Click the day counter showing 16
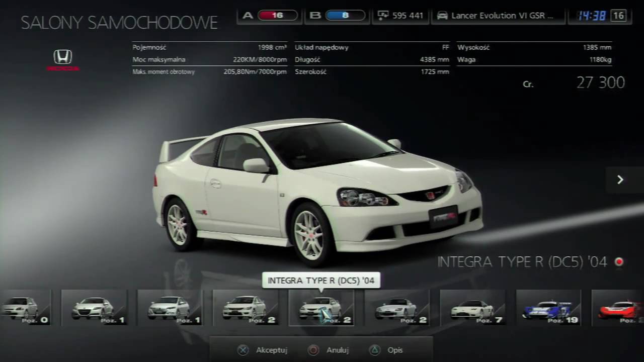This screenshot has height=362, width=644. click(618, 16)
